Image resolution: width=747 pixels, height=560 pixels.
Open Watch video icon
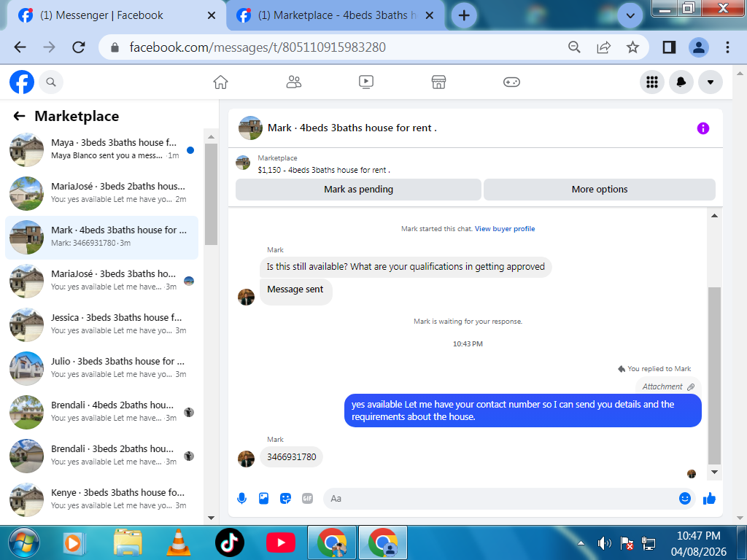[x=366, y=82]
